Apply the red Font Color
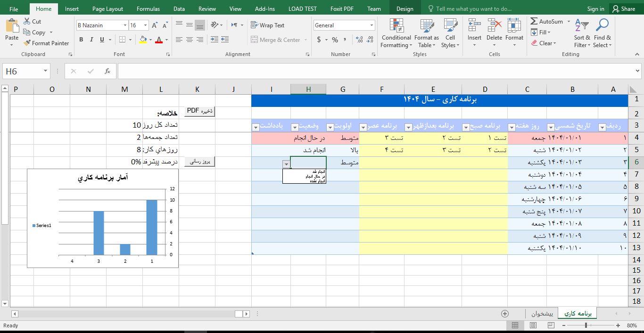The image size is (644, 333). [x=159, y=40]
